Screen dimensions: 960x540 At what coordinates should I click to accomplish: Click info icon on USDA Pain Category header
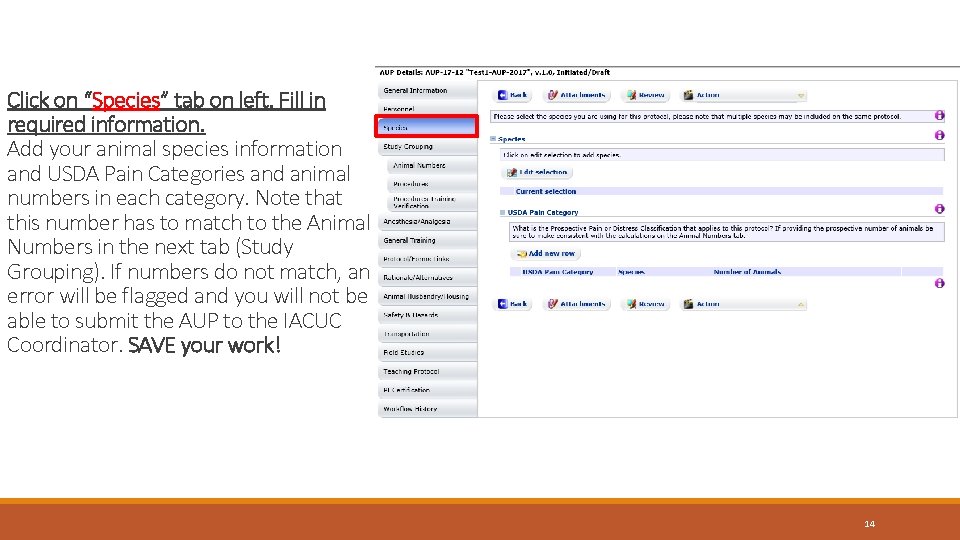(x=939, y=209)
